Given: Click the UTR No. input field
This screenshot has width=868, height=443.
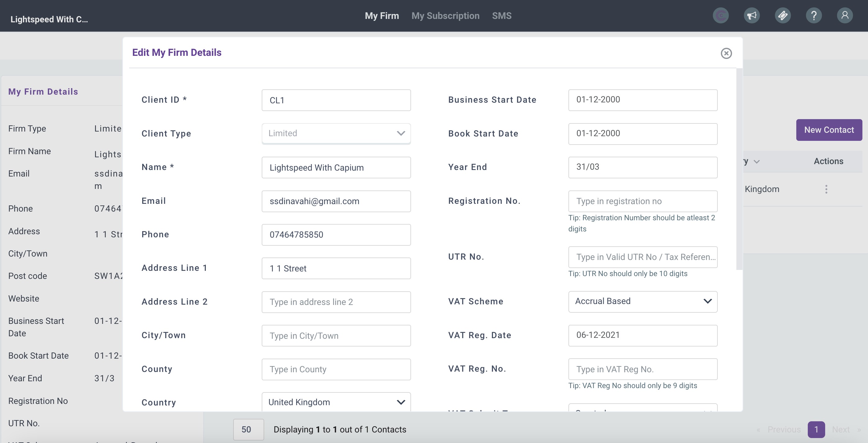Looking at the screenshot, I should coord(643,257).
